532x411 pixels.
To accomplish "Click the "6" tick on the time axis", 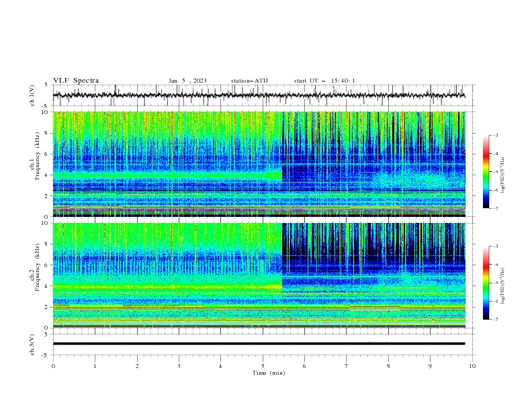I will (304, 366).
